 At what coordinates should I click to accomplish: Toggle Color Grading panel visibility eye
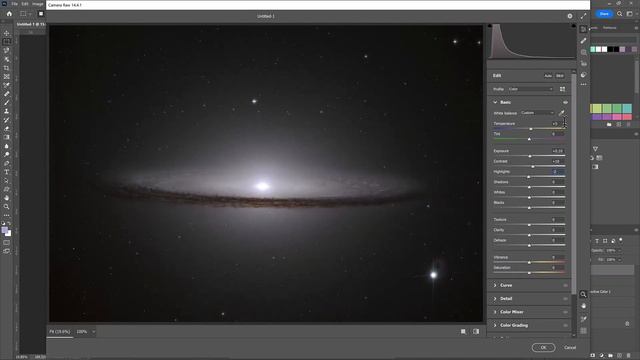pyautogui.click(x=565, y=325)
